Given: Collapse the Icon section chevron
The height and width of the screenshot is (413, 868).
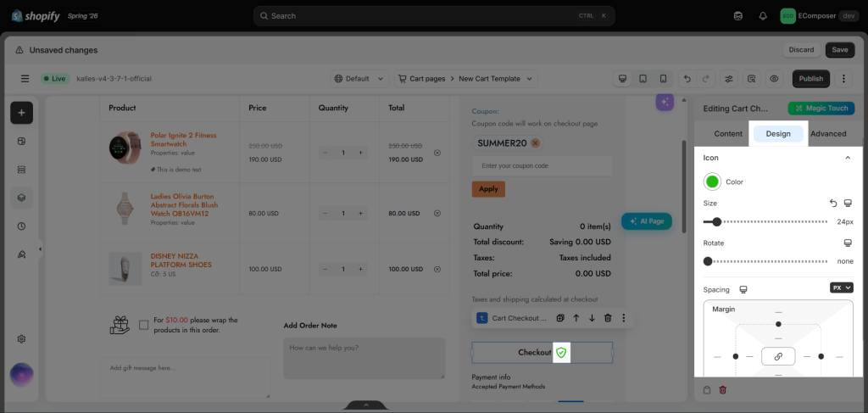Looking at the screenshot, I should [848, 158].
